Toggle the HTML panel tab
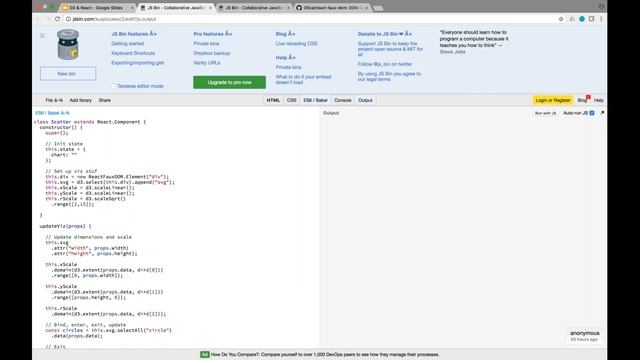Viewport: 640px width, 360px height. coord(273,100)
